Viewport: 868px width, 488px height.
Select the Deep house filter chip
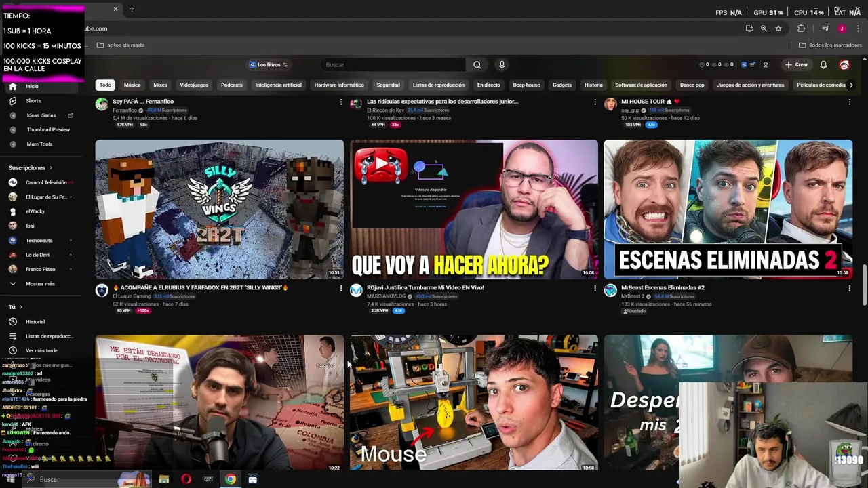(526, 85)
